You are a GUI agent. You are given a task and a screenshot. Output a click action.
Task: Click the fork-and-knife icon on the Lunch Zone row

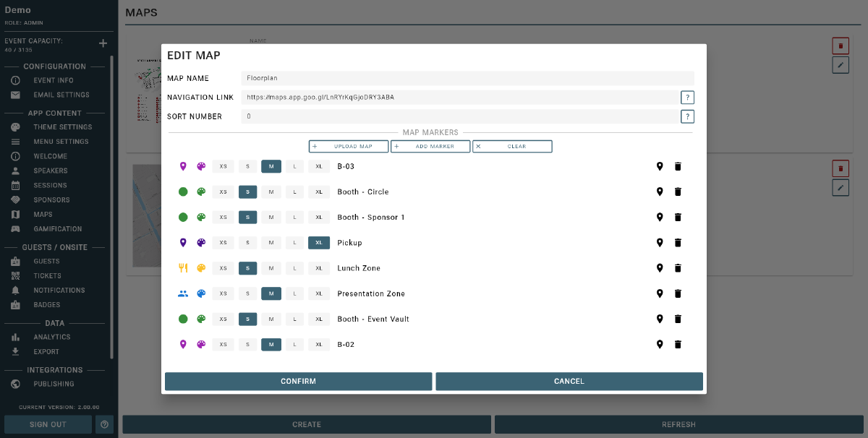click(182, 267)
